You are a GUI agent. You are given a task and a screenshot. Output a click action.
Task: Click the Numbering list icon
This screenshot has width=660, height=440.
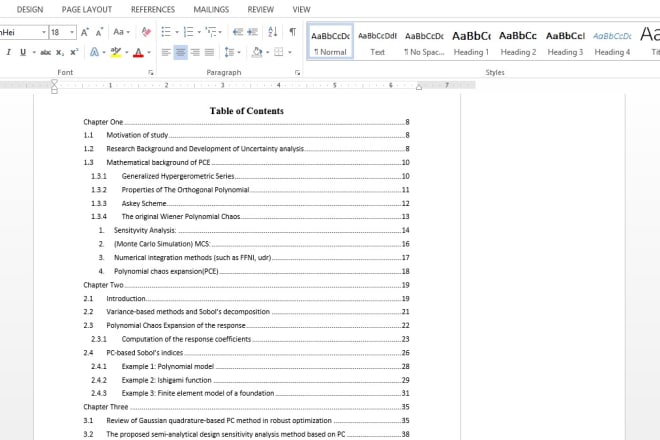coord(189,32)
